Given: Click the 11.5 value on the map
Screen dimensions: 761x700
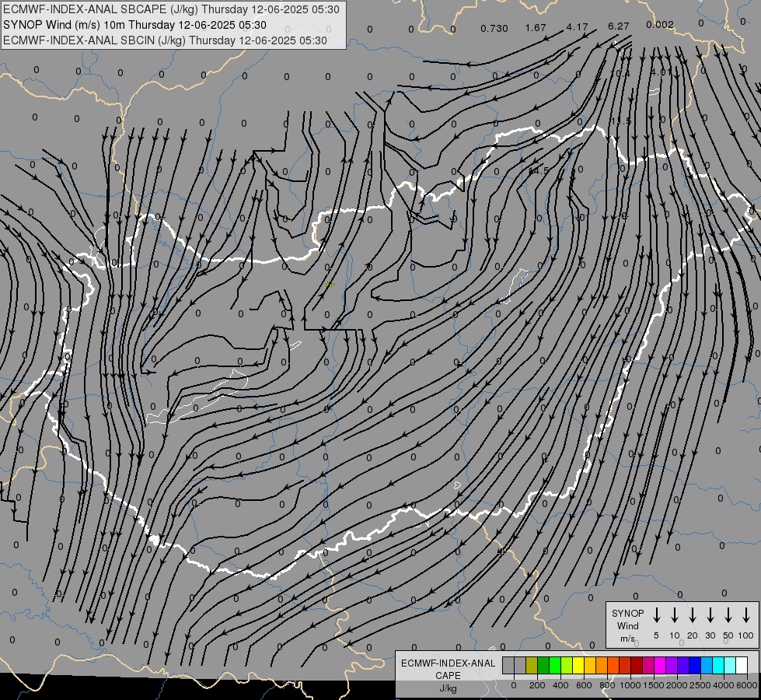Looking at the screenshot, I should (621, 121).
